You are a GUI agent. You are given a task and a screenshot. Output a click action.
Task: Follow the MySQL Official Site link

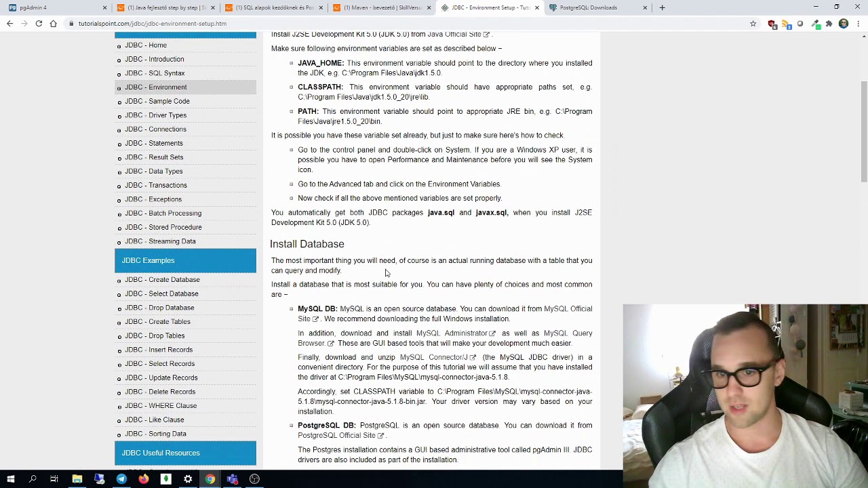[568, 309]
